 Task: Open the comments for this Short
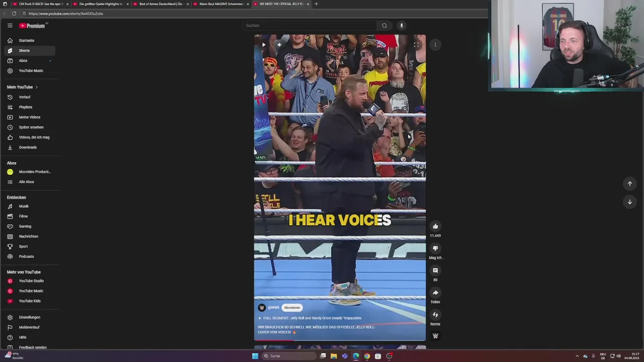[x=435, y=270]
